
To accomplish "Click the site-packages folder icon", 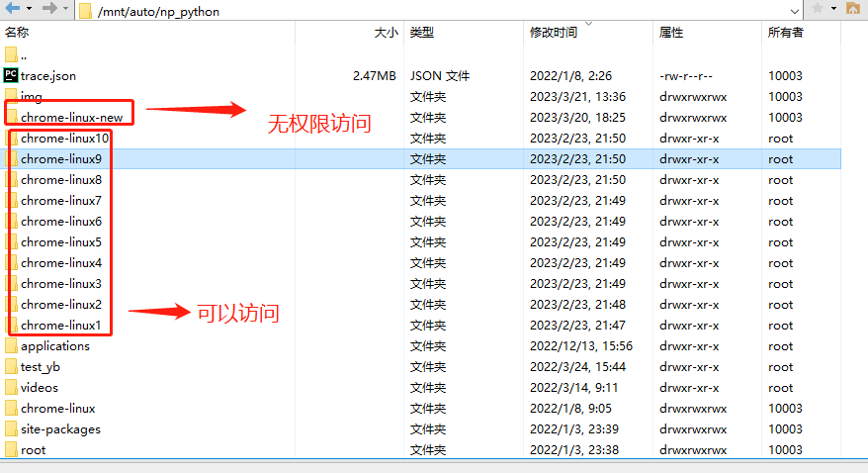I will (11, 428).
